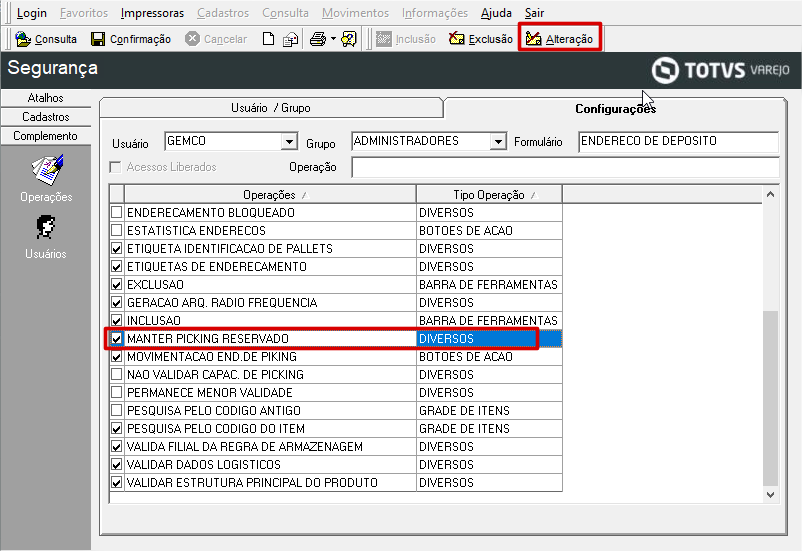The image size is (802, 551).
Task: Check NAO VALIDAR CAPAC. DE PICKING checkbox
Action: pyautogui.click(x=117, y=374)
